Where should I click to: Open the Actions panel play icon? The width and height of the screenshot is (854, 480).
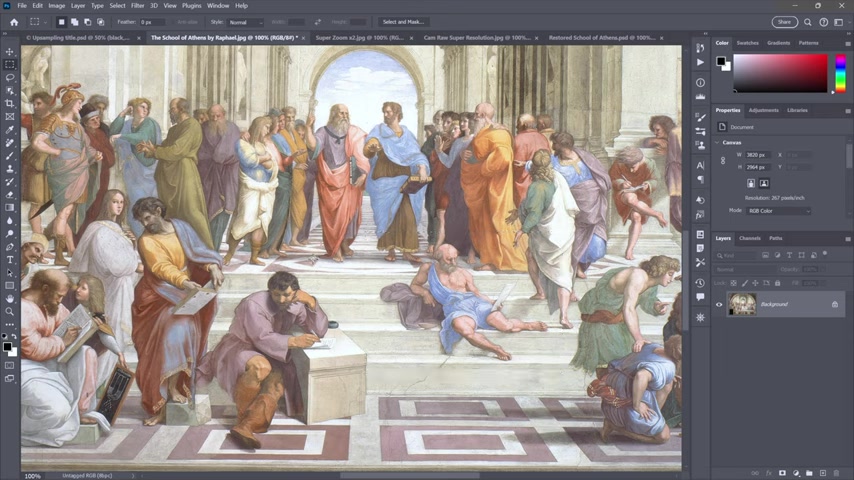[700, 63]
